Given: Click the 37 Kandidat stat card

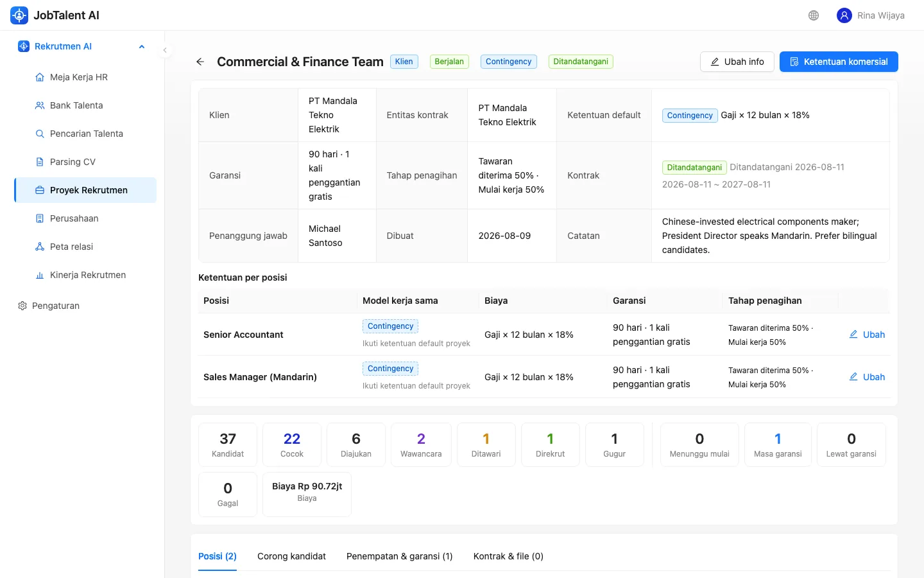Looking at the screenshot, I should click(x=228, y=444).
